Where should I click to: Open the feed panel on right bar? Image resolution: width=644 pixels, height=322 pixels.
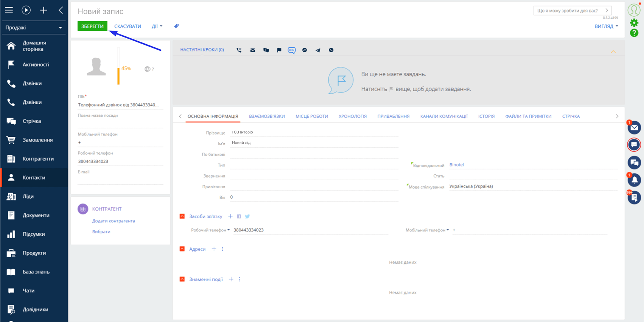(634, 163)
